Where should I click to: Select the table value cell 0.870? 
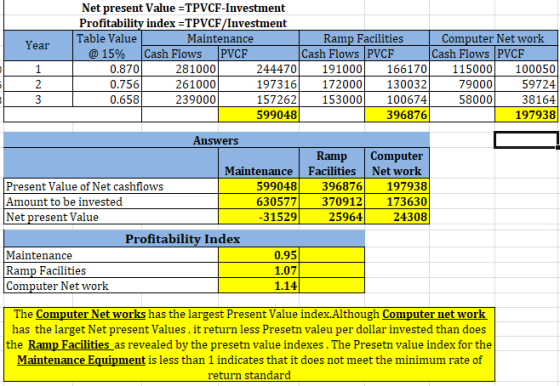pyautogui.click(x=107, y=69)
